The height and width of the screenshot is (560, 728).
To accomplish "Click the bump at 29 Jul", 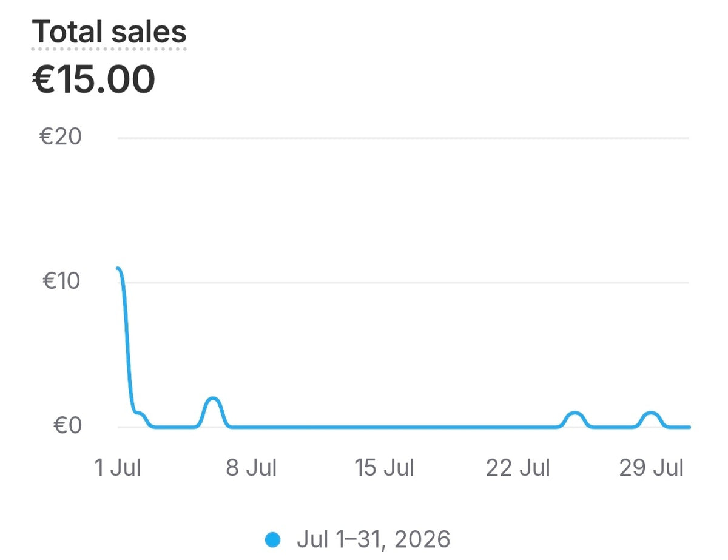I will coord(651,415).
